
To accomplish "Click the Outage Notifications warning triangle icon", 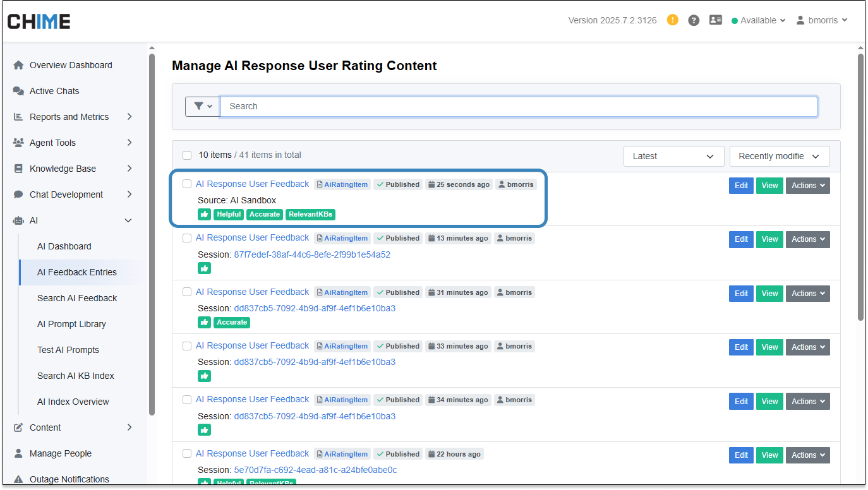I will 18,479.
